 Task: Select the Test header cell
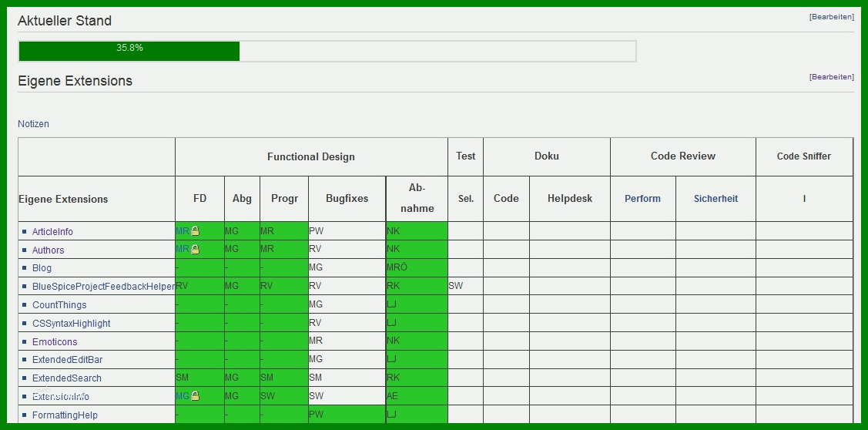pyautogui.click(x=465, y=156)
